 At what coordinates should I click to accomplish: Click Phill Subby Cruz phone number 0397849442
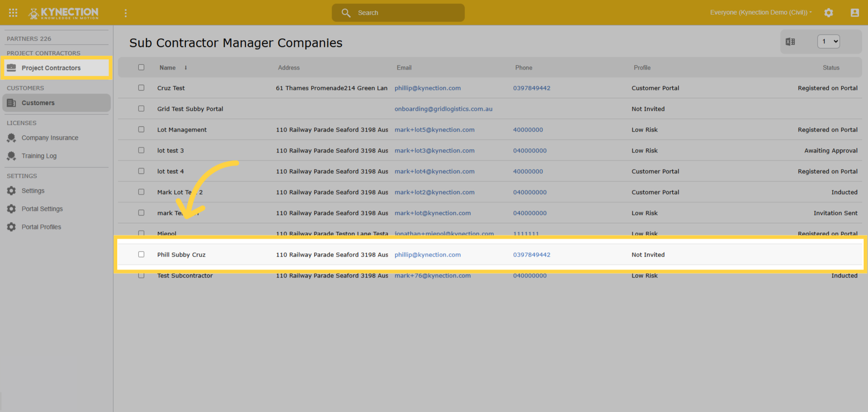[x=532, y=255]
